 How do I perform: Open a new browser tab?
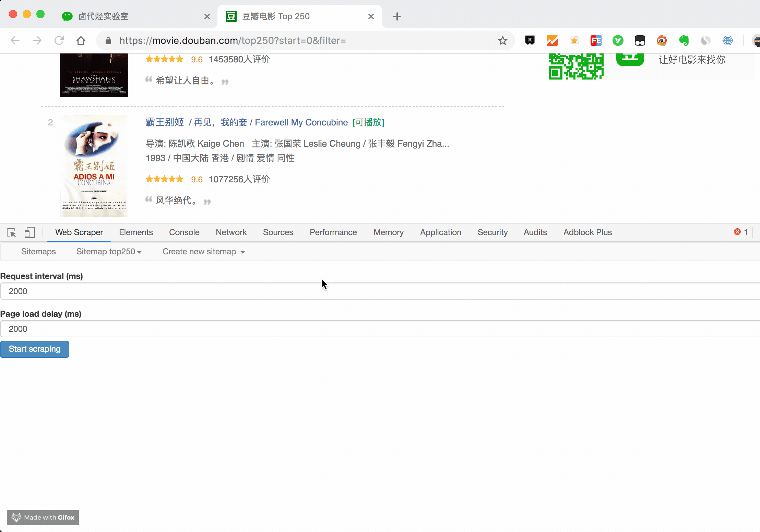(x=397, y=16)
